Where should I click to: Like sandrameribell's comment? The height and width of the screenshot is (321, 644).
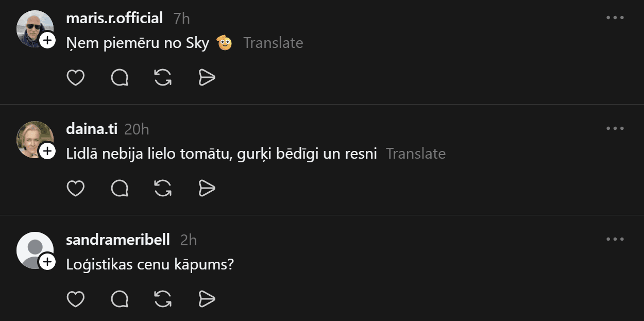point(76,299)
